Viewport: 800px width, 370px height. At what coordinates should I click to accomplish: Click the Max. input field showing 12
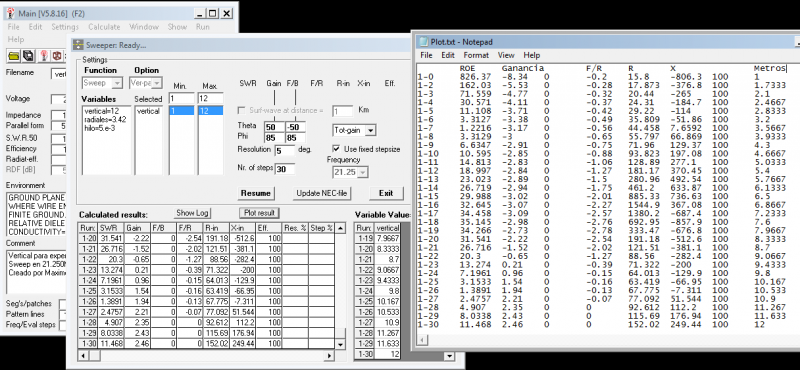210,98
